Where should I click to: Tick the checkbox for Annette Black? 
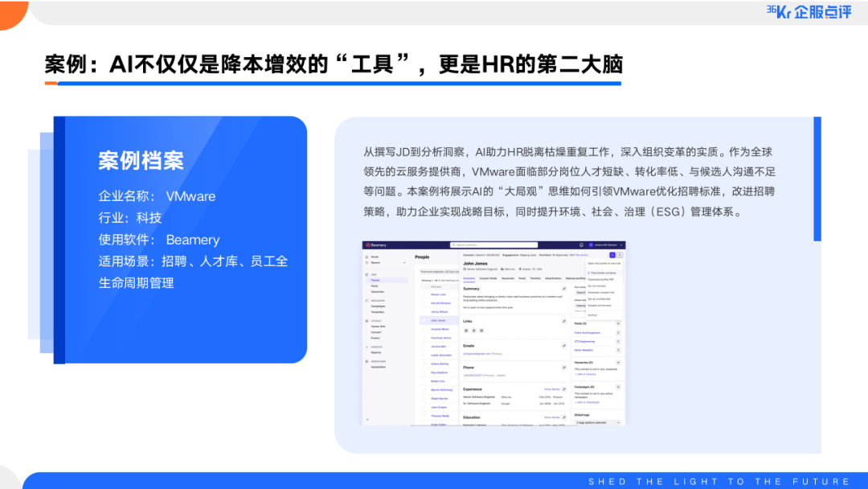click(424, 329)
